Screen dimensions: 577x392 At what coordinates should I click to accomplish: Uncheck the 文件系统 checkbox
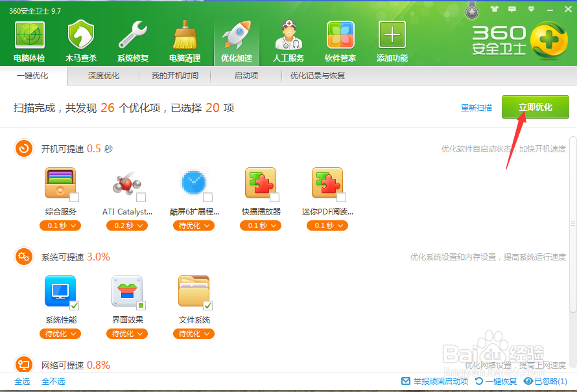pos(208,306)
